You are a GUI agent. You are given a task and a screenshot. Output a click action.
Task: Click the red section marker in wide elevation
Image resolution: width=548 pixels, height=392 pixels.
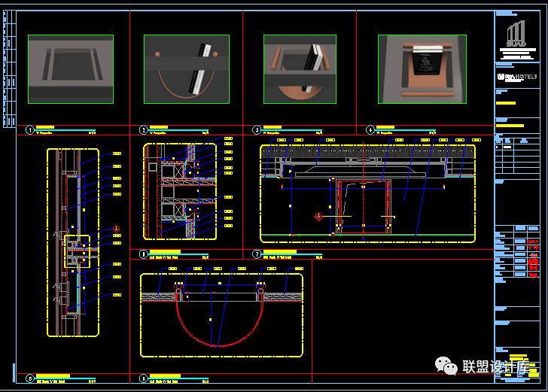318,217
